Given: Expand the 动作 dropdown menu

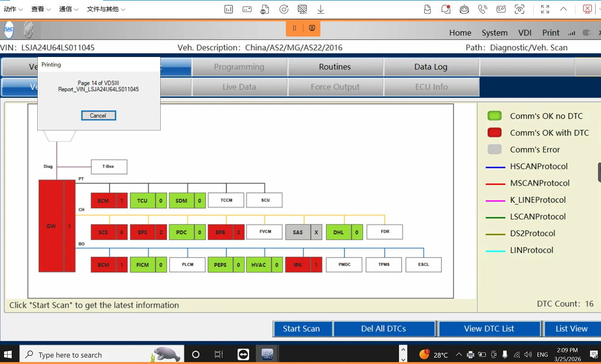Looking at the screenshot, I should point(13,9).
